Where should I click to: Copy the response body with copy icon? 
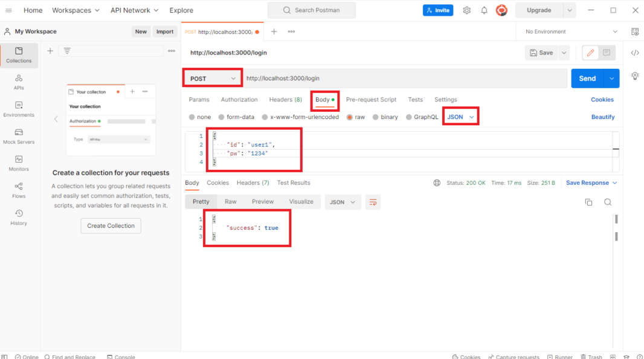click(588, 202)
